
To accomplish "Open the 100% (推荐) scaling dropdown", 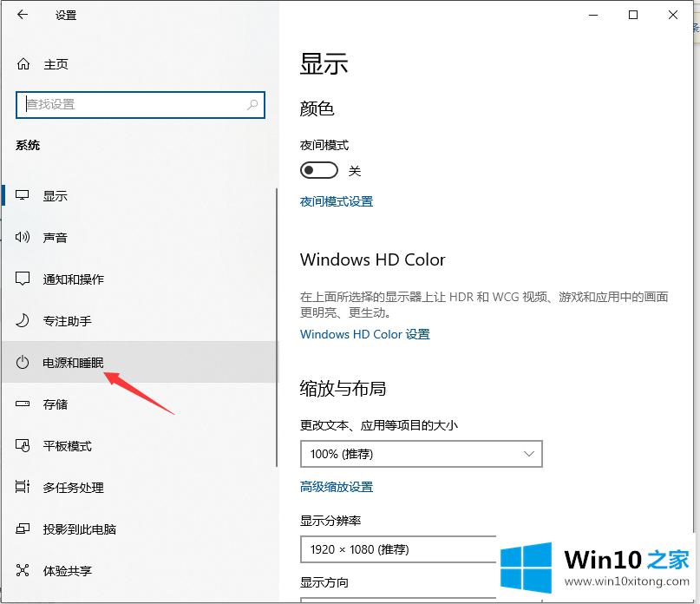I will [x=421, y=454].
